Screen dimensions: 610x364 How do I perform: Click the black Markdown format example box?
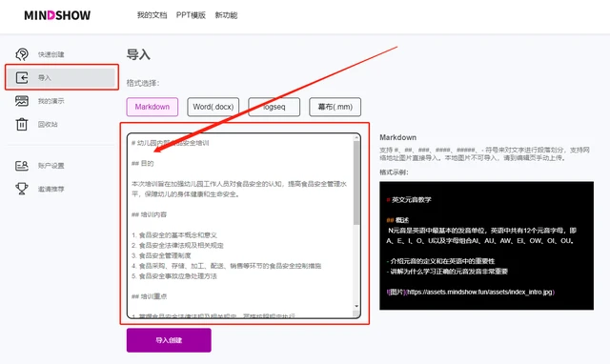487,246
